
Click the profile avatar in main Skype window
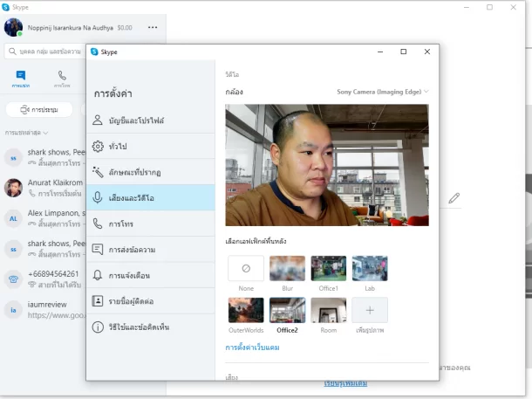click(x=13, y=27)
